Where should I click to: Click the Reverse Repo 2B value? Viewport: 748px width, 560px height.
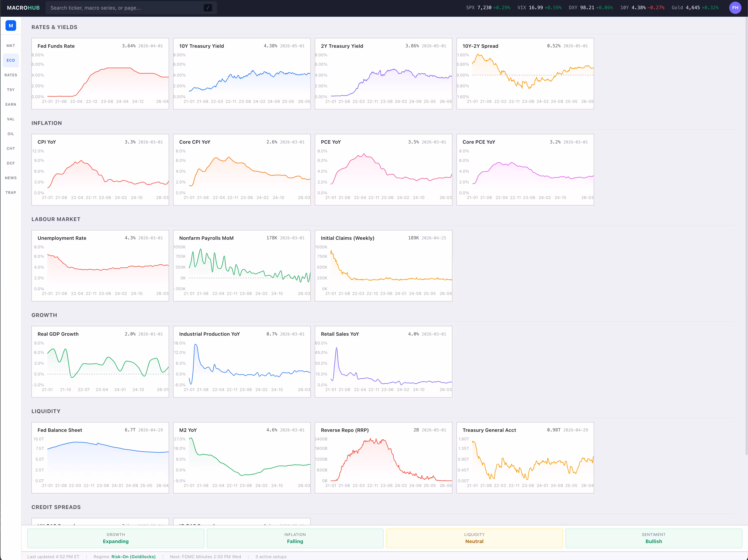[416, 430]
